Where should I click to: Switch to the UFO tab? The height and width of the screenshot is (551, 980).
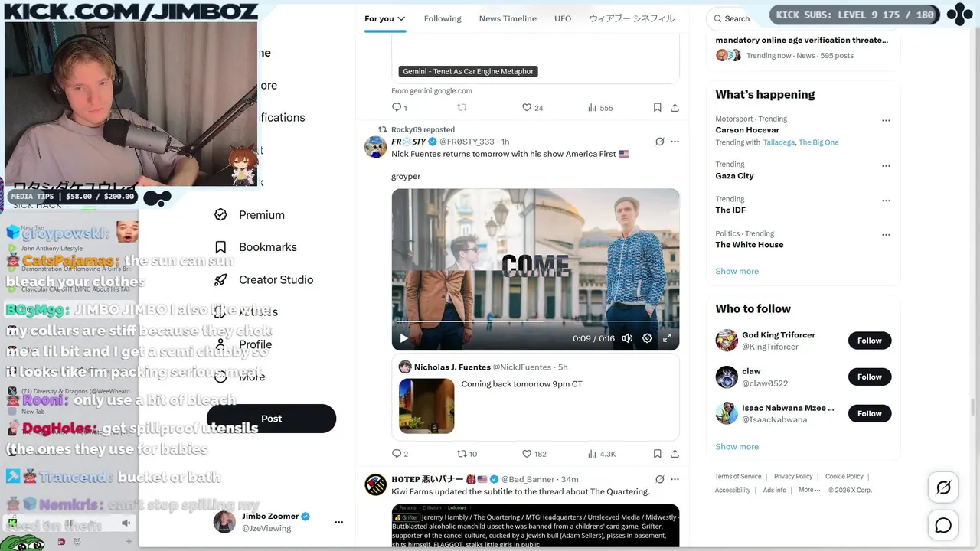pos(563,18)
